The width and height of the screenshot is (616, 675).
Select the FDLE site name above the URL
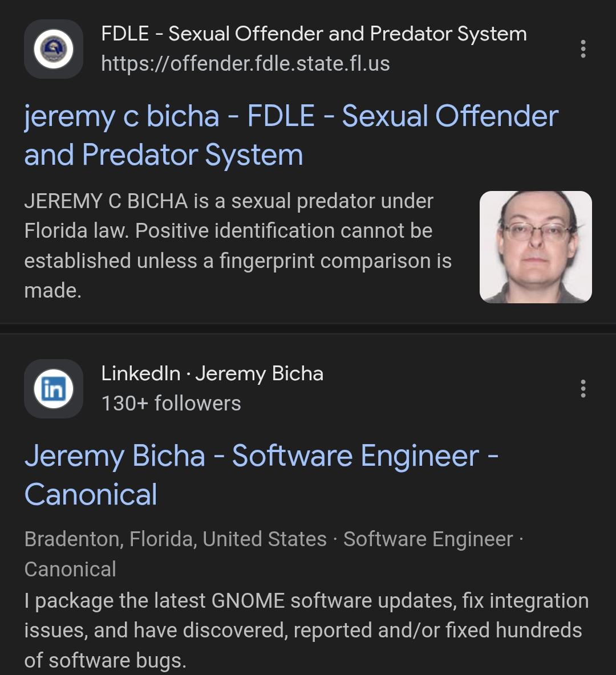click(314, 34)
